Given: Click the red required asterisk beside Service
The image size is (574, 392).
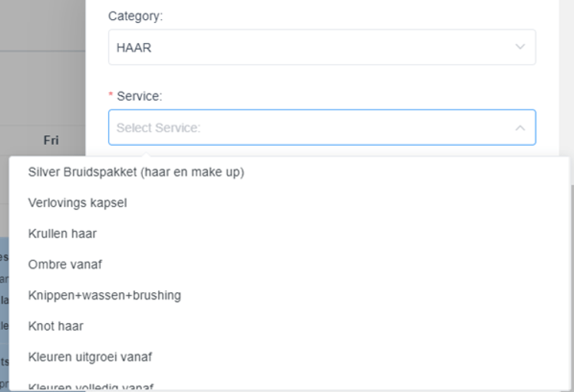Looking at the screenshot, I should 111,96.
